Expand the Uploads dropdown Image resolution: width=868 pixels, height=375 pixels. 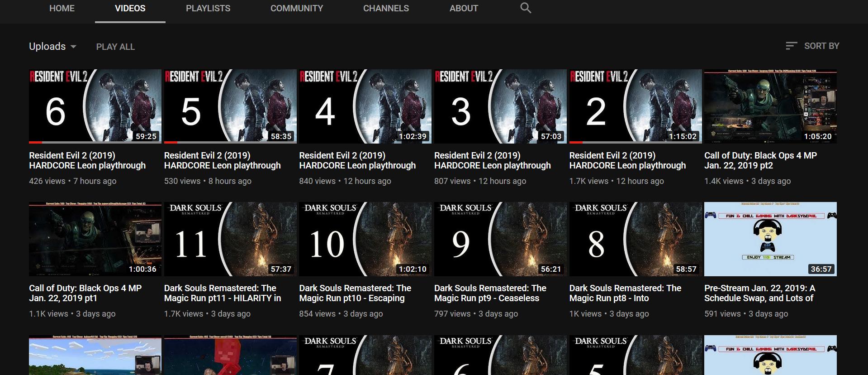[x=52, y=46]
